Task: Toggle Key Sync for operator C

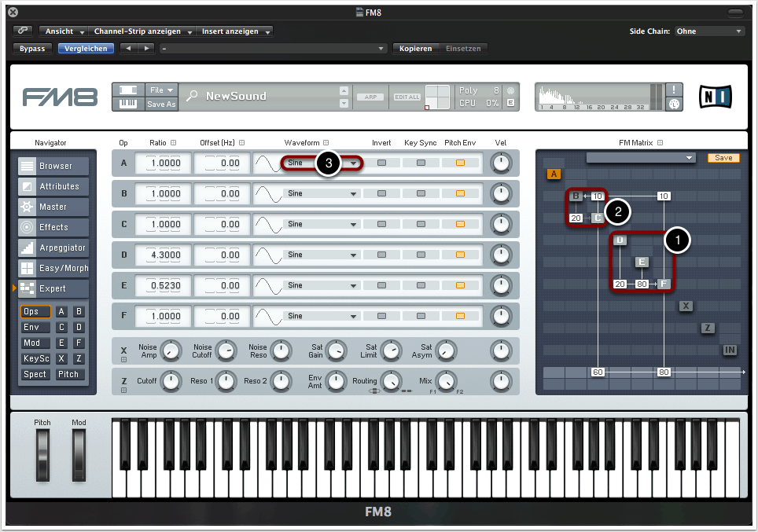Action: [x=421, y=224]
